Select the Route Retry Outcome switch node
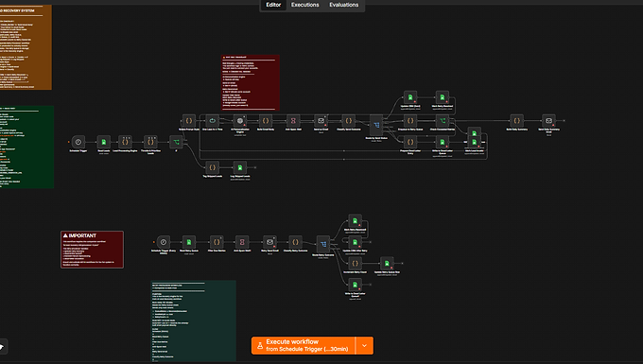This screenshot has width=643, height=364. click(323, 244)
